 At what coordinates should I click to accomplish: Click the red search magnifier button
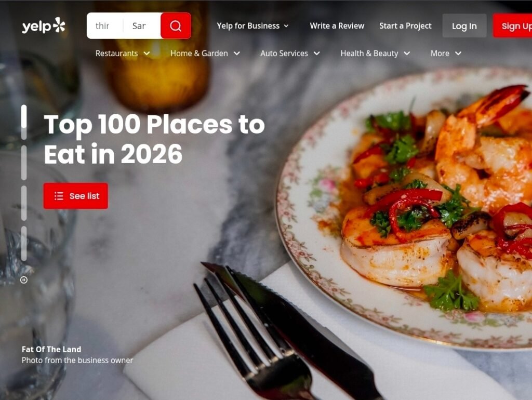pos(176,26)
